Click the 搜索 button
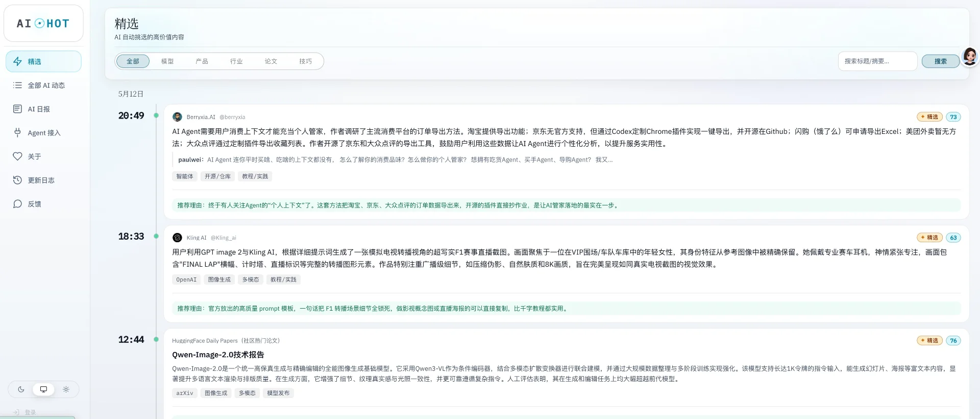This screenshot has width=980, height=419. pos(940,61)
